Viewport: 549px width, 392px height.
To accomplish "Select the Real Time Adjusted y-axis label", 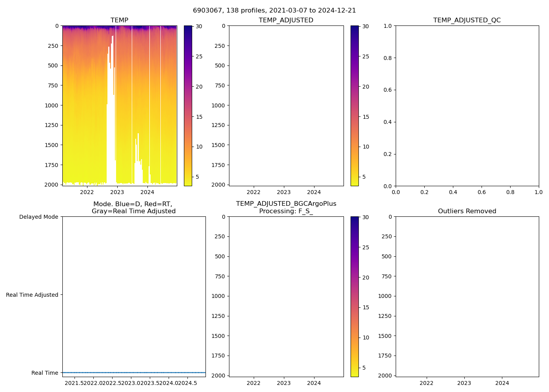I will [x=32, y=295].
